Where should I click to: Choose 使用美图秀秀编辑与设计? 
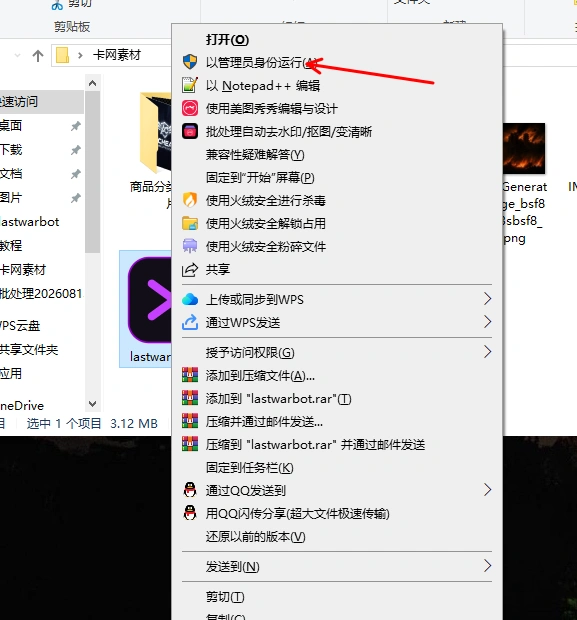337,108
